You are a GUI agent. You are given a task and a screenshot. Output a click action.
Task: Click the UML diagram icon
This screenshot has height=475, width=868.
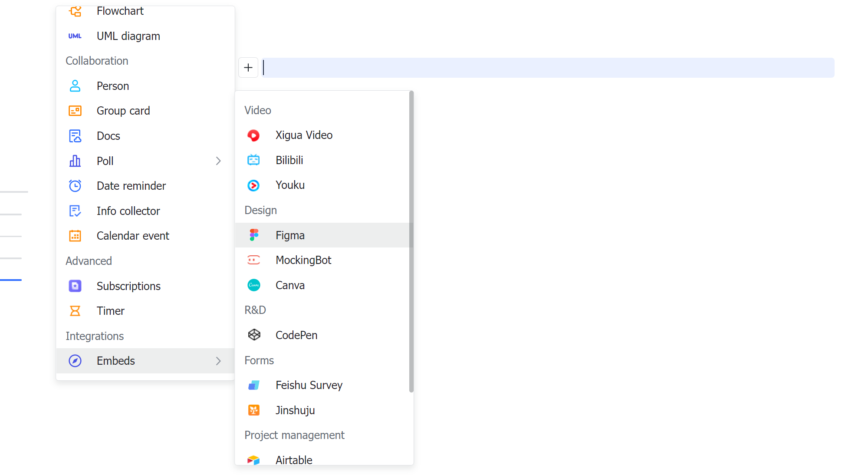click(x=75, y=36)
